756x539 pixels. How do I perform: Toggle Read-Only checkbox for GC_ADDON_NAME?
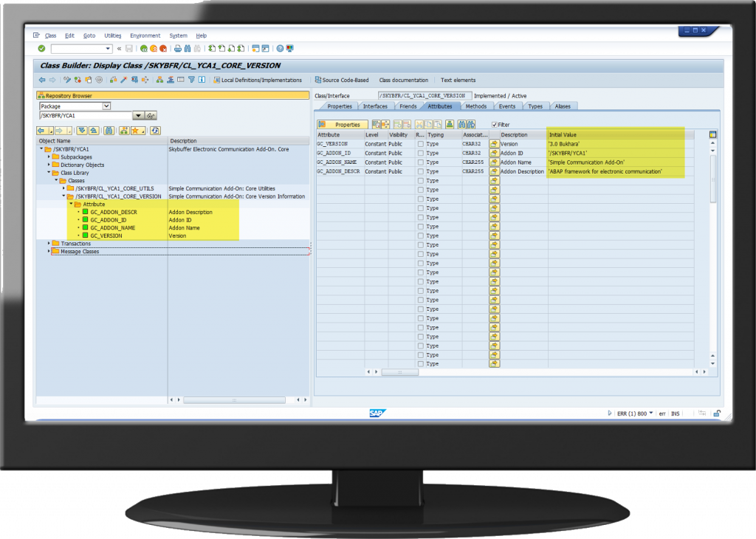click(420, 162)
